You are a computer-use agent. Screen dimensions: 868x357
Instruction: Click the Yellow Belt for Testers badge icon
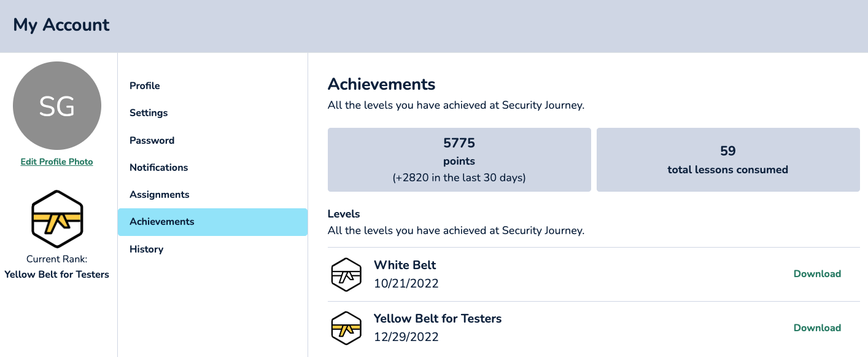click(346, 328)
